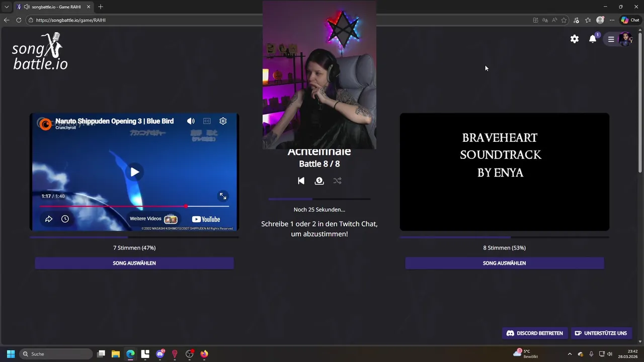Open Weitere Videos in YouTube player

coord(153,219)
